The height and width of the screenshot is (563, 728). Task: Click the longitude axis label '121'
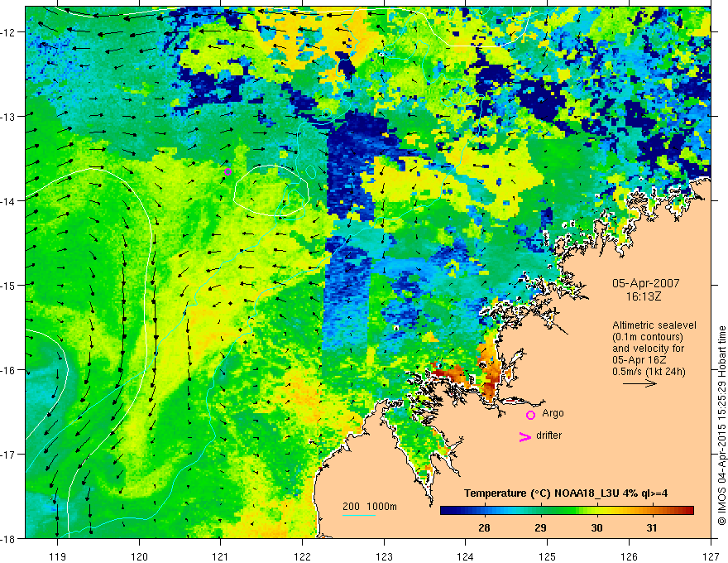pyautogui.click(x=221, y=556)
